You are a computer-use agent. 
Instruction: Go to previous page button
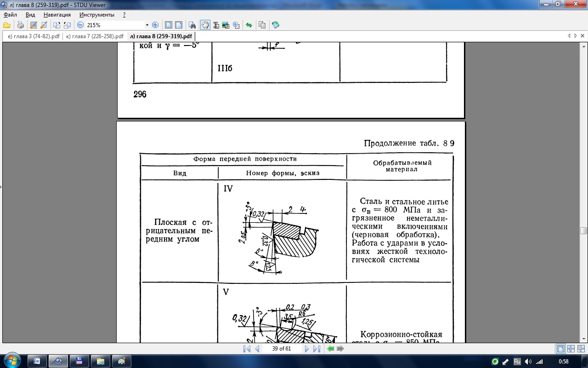[257, 349]
